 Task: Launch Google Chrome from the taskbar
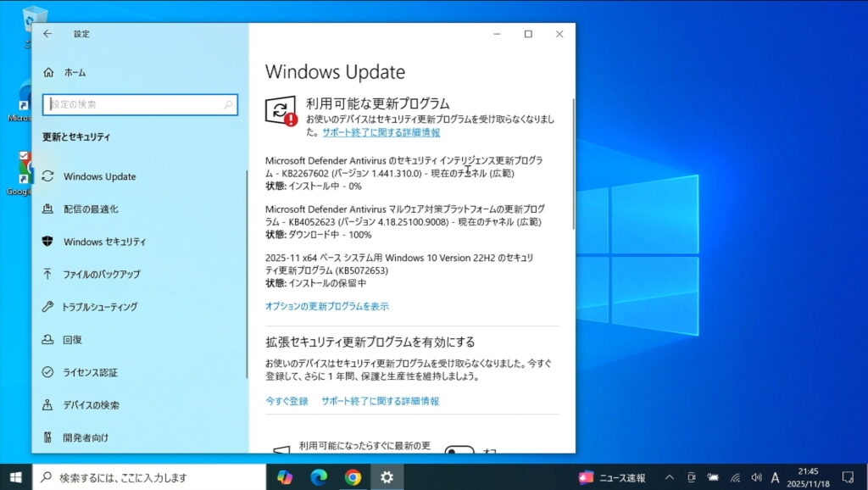[x=353, y=477]
